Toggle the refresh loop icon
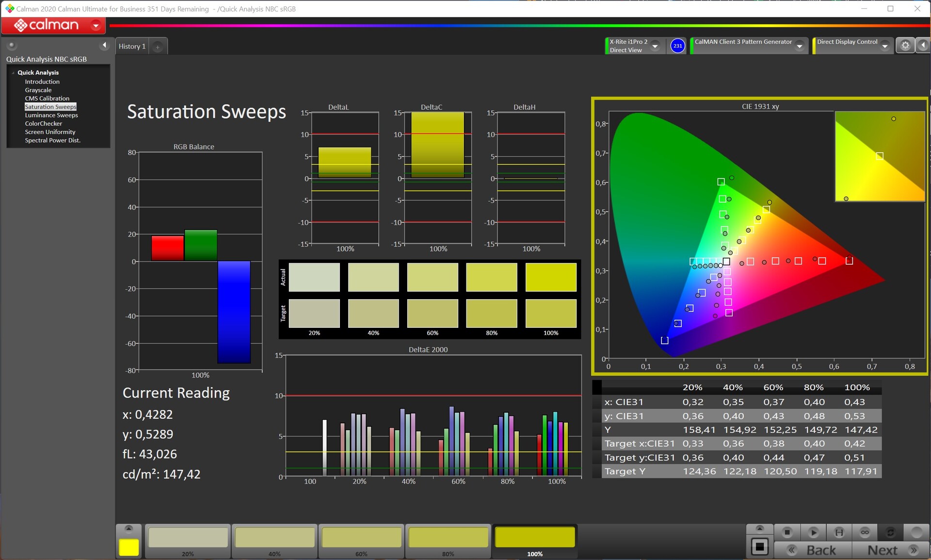This screenshot has height=560, width=931. point(890,532)
